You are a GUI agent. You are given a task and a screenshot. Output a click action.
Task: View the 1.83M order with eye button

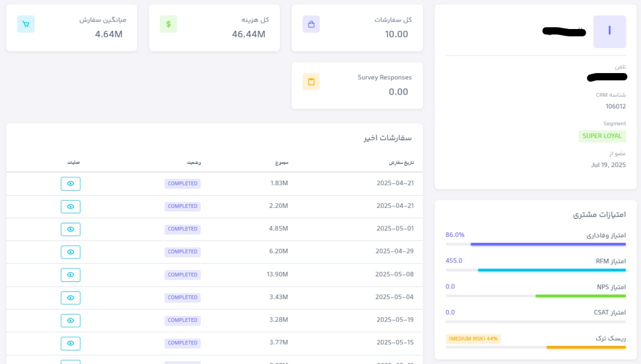click(71, 184)
